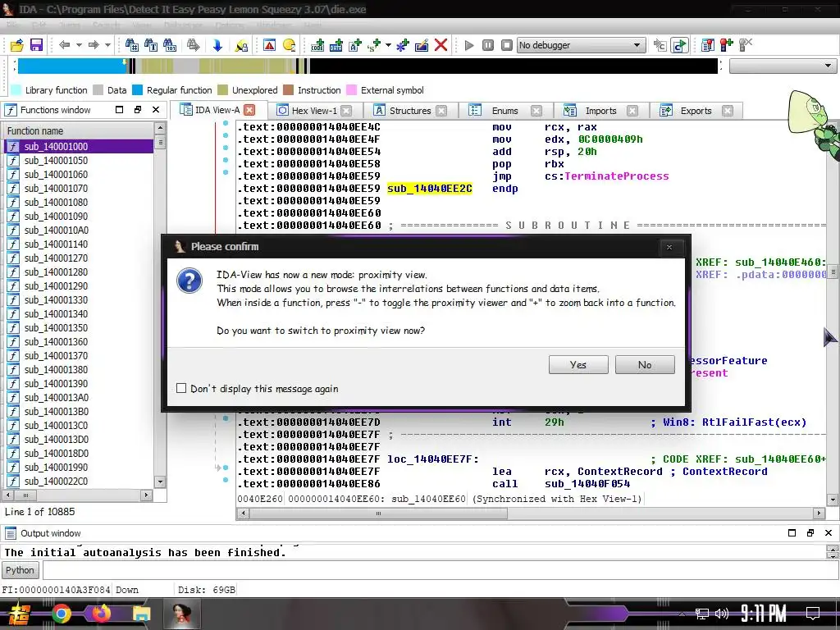Image resolution: width=840 pixels, height=630 pixels.
Task: Click the red triangle toolbar icon
Action: 269,45
